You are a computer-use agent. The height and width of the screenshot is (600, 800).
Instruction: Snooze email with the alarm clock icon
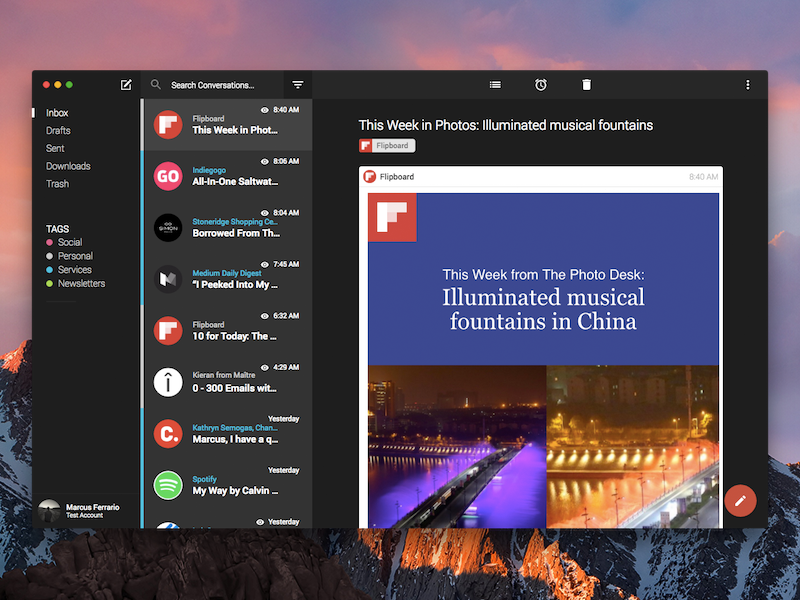tap(541, 85)
